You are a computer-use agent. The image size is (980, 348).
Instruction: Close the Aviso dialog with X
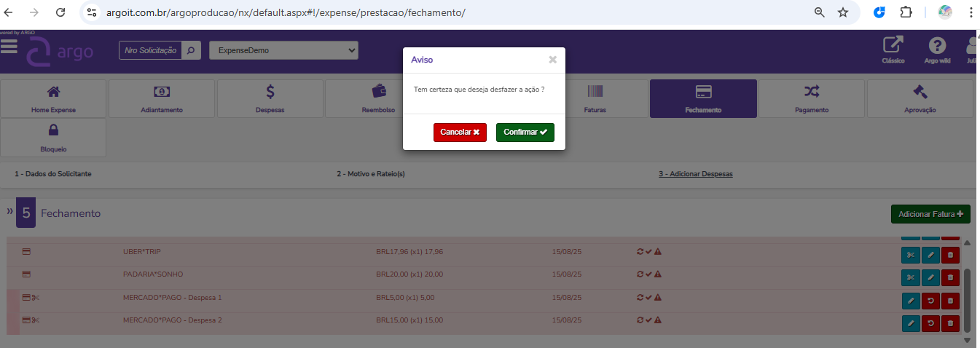point(552,60)
